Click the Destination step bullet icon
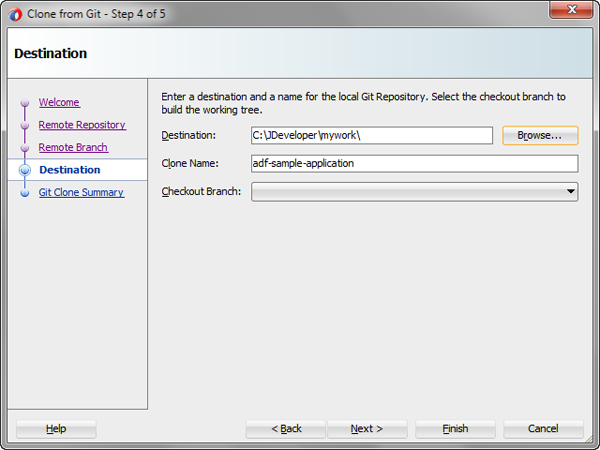Viewport: 600px width, 450px height. pyautogui.click(x=25, y=171)
